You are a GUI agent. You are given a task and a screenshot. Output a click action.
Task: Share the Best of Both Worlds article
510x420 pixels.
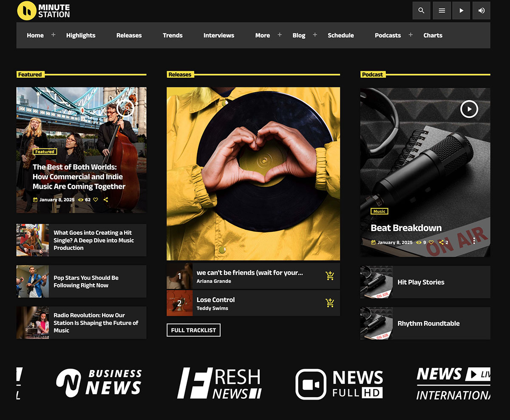[106, 200]
